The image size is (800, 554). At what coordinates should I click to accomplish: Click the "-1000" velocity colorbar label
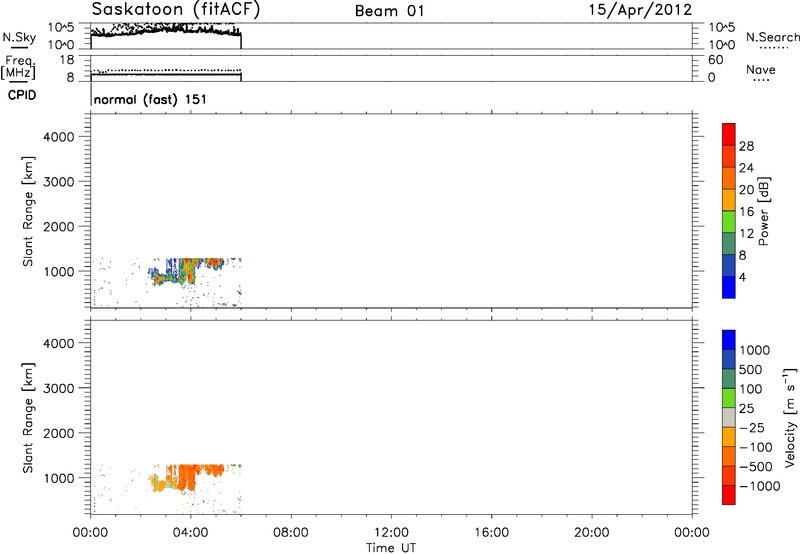[759, 486]
